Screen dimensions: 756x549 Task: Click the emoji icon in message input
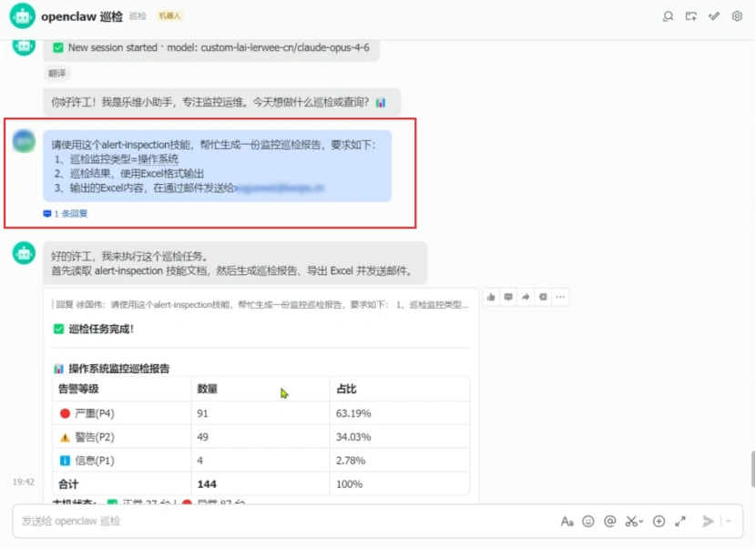[x=588, y=521]
